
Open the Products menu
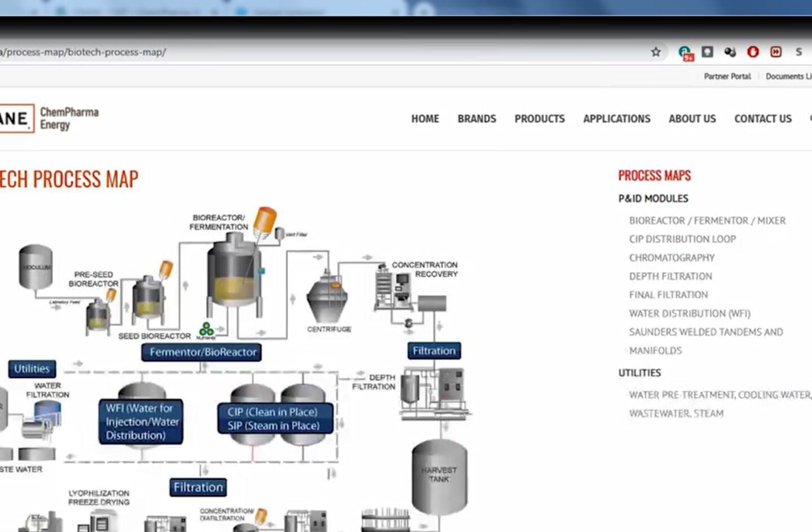tap(539, 119)
